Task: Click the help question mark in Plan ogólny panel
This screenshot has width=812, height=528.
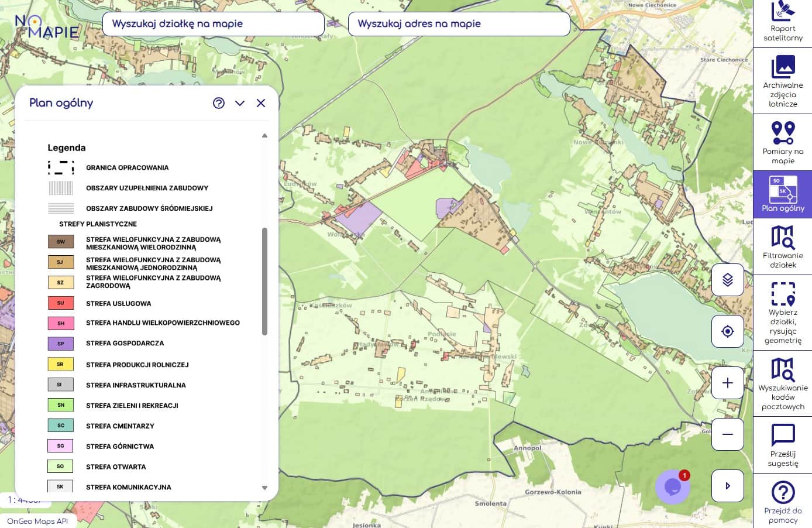Action: (219, 103)
